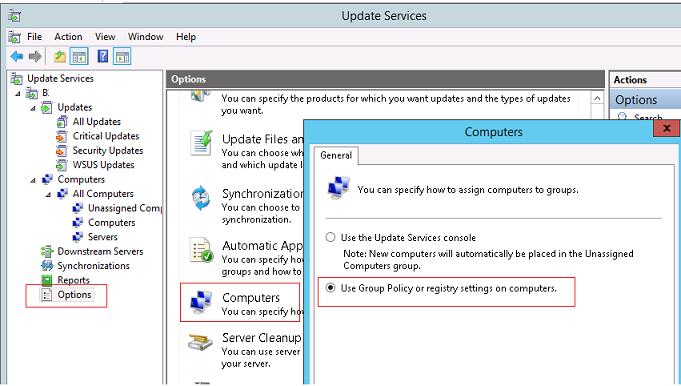Toggle the Show/Hide Console Tree icon
This screenshot has width=681, height=386.
(79, 56)
